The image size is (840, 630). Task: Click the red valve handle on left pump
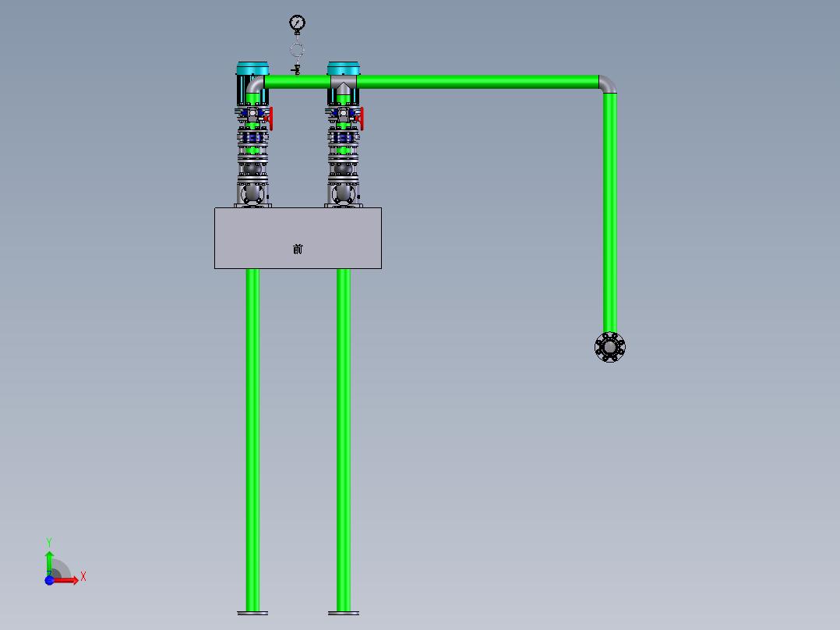coord(270,119)
